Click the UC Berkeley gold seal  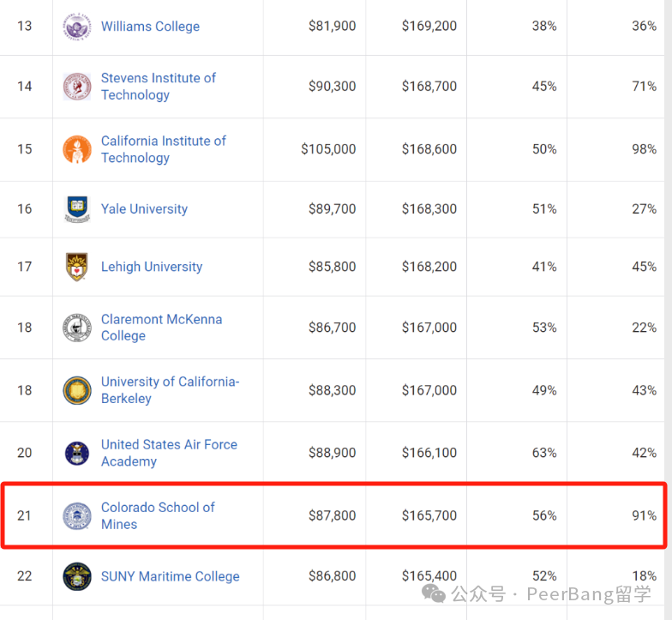77,390
